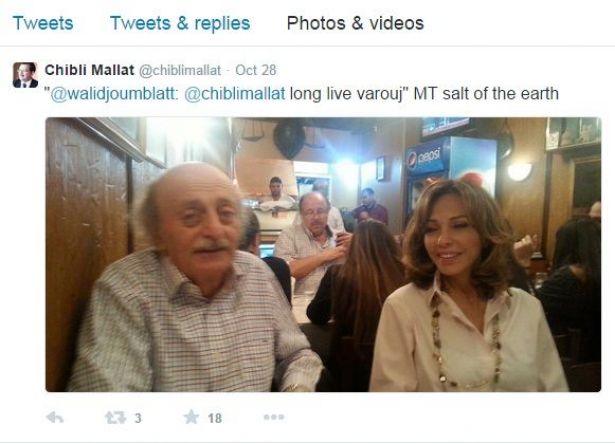
Task: Expand the tweet via 'salt of the earth' text
Action: [x=500, y=94]
